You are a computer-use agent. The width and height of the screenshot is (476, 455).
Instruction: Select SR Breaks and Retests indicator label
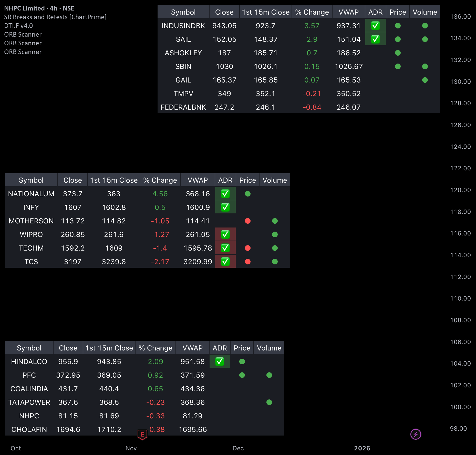(55, 17)
